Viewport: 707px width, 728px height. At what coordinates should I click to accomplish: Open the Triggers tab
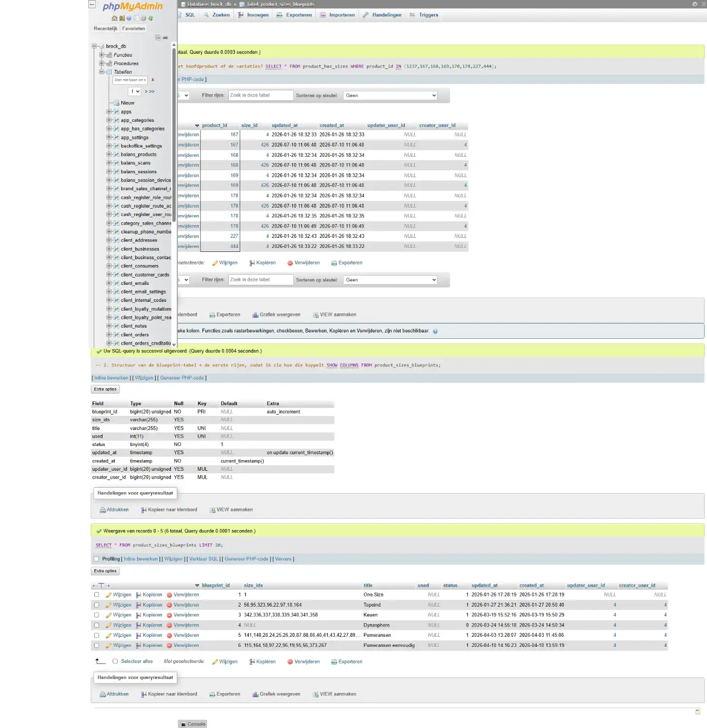point(424,15)
